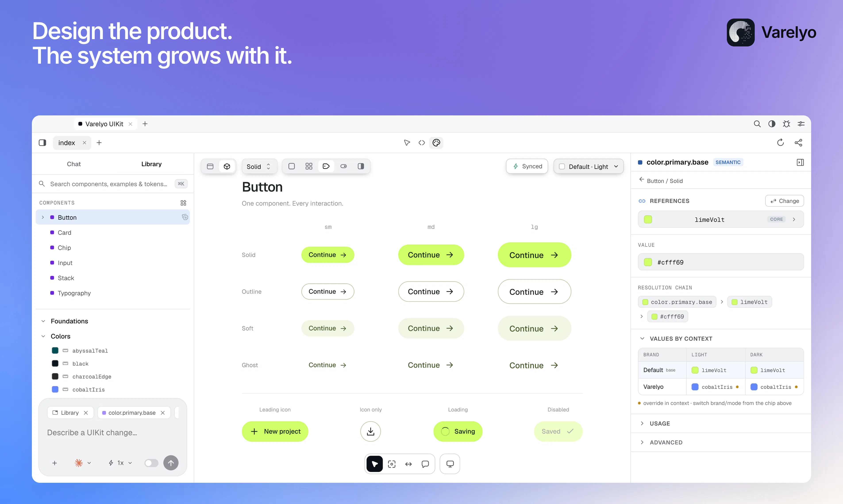Click the abyssalTeal color swatch
Image resolution: width=843 pixels, height=504 pixels.
coord(55,351)
